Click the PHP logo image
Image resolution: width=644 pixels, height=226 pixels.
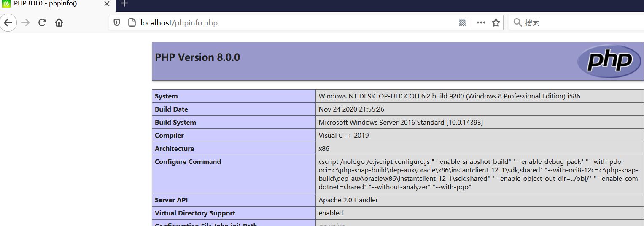610,61
